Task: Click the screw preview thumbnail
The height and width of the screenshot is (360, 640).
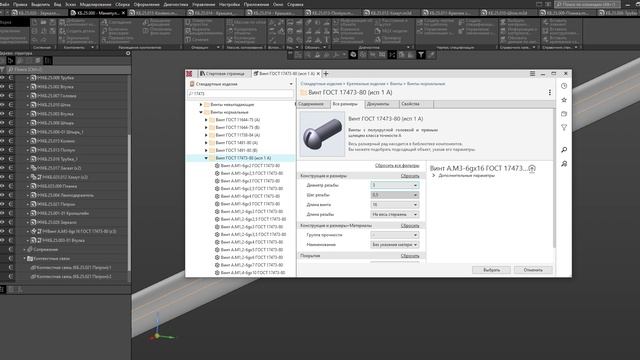Action: click(322, 134)
